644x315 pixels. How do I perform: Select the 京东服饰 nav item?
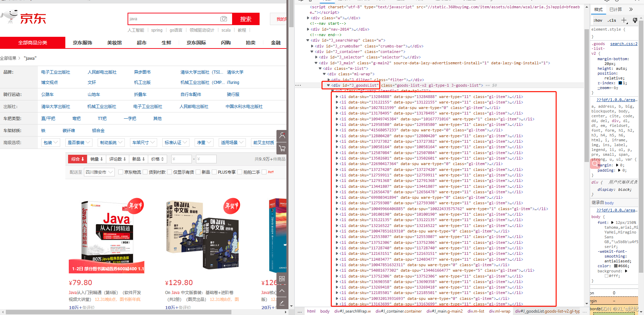click(x=83, y=43)
